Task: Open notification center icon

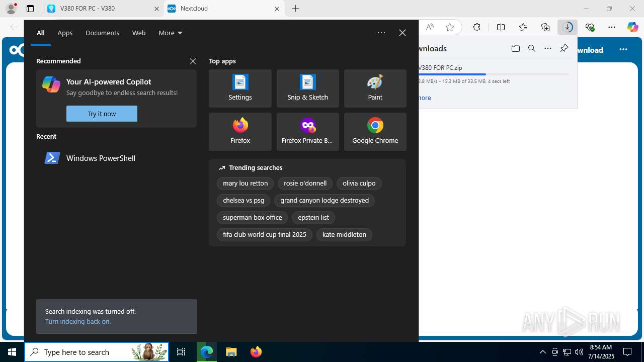Action: (627, 352)
